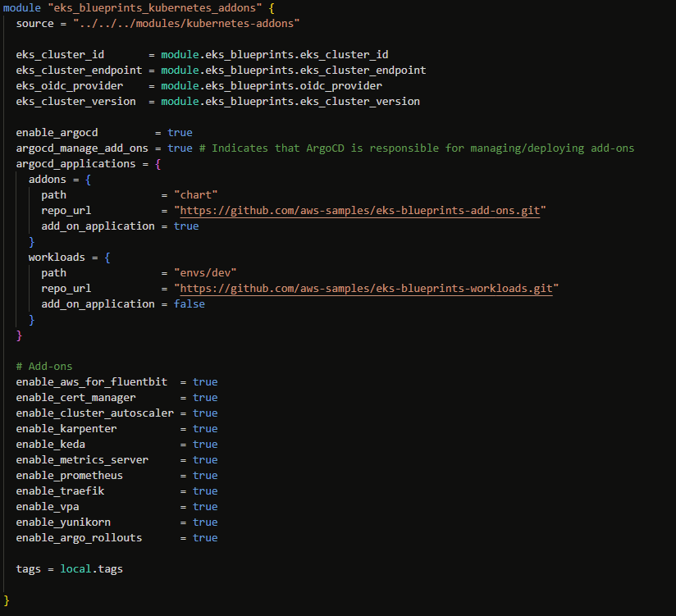Click enable_metrics_server variable
The height and width of the screenshot is (616, 676).
coord(82,460)
